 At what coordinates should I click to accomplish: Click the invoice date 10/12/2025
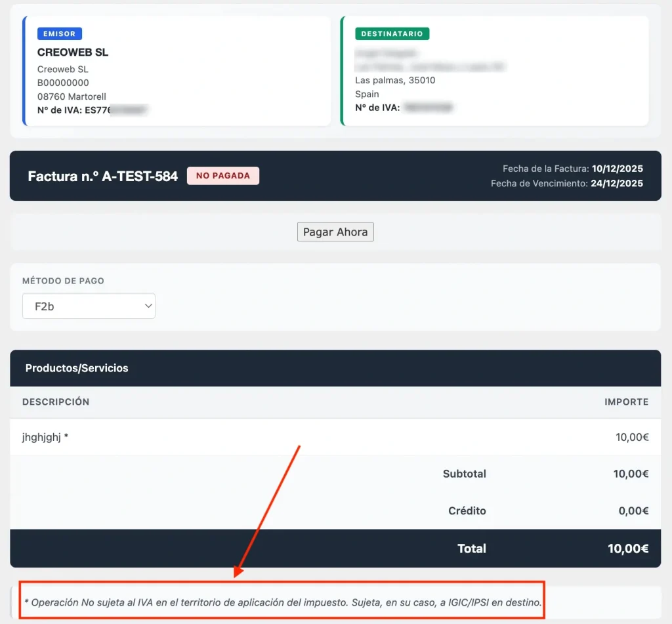(617, 169)
